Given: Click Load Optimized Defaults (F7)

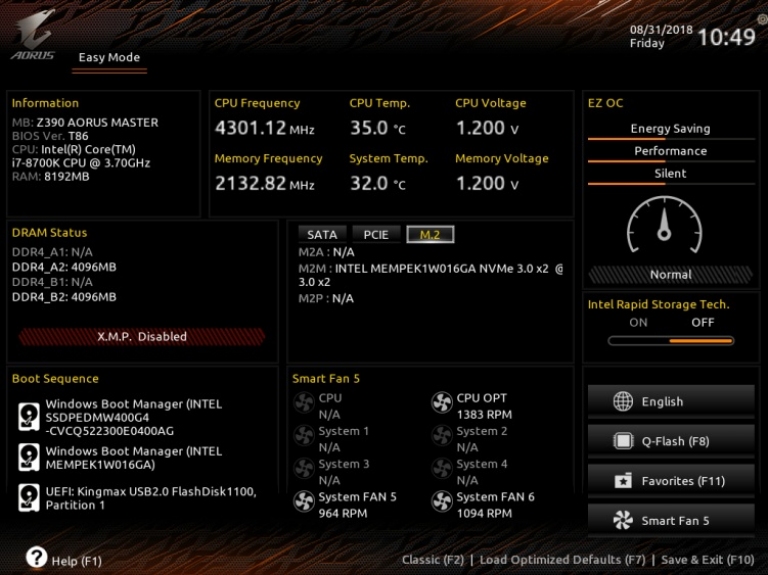Looking at the screenshot, I should 562,560.
